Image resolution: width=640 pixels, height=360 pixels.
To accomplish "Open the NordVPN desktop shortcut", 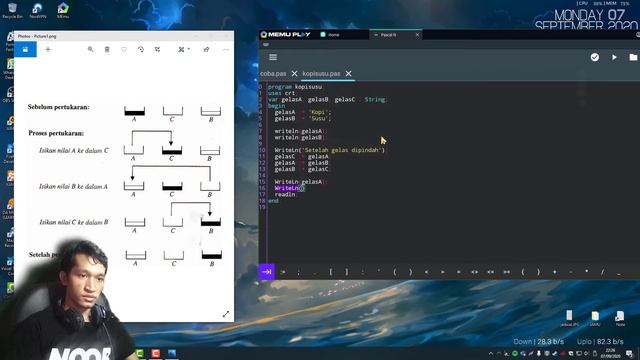I will click(x=38, y=11).
